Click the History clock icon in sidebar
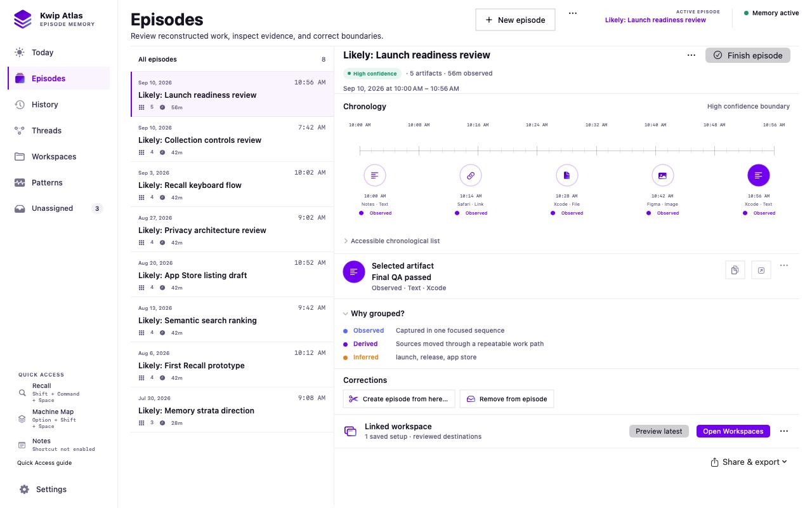This screenshot has height=508, width=812. [x=20, y=105]
